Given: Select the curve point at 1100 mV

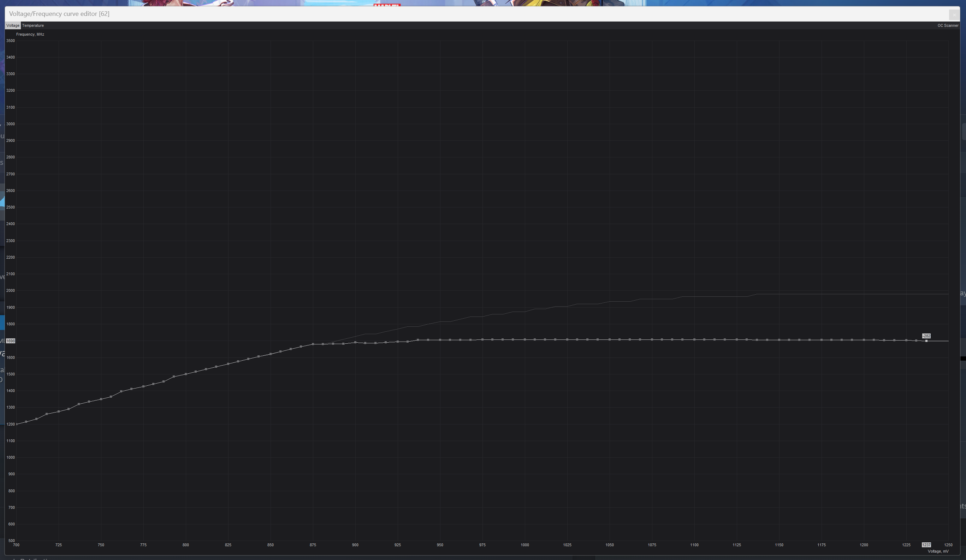Looking at the screenshot, I should tap(694, 339).
